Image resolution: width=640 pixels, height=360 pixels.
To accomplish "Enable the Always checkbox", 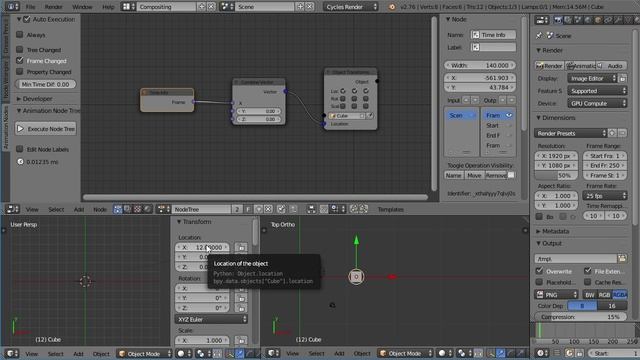I will point(20,35).
